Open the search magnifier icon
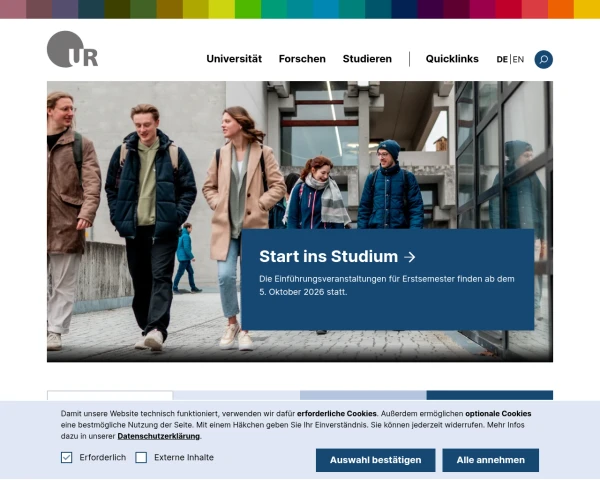 coord(543,59)
